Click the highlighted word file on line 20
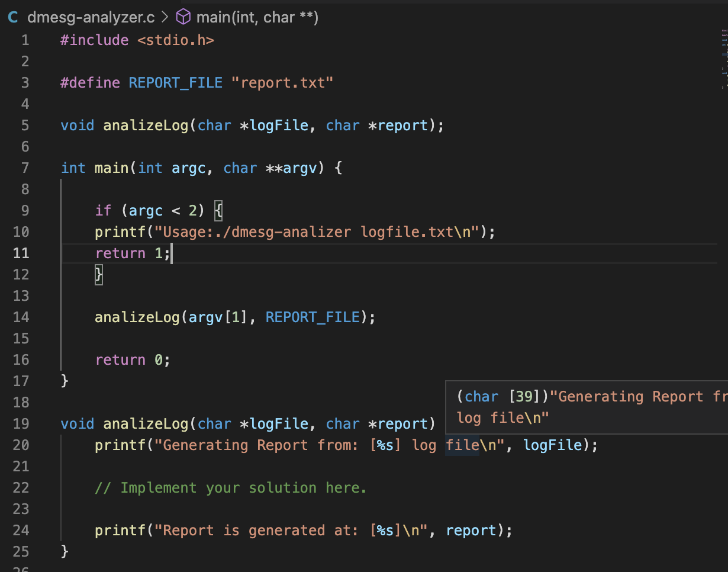 462,445
